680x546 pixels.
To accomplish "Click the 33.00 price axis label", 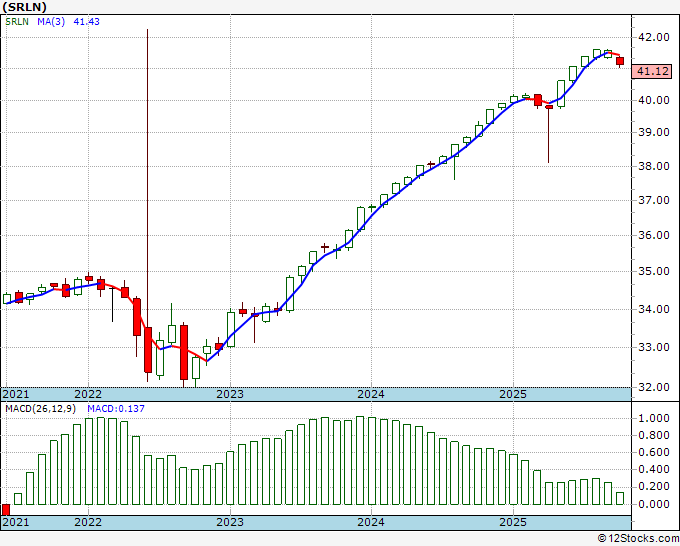I will click(654, 347).
